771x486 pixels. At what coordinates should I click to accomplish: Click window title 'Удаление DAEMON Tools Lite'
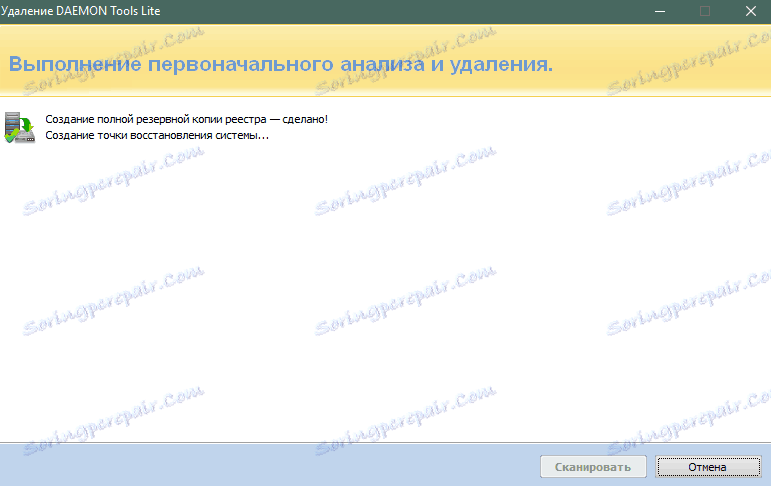[81, 11]
